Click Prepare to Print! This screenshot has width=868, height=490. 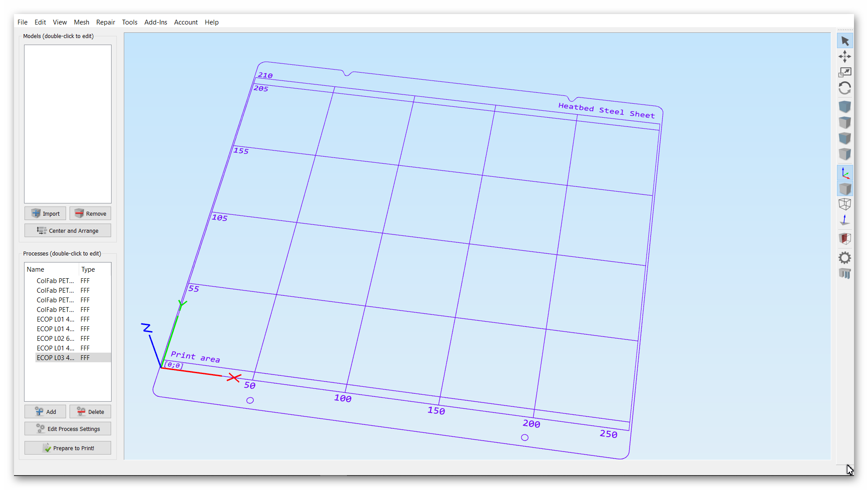pos(68,448)
